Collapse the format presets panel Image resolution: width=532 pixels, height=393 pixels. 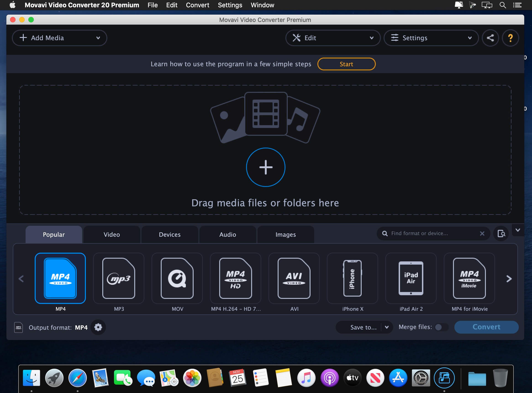518,230
